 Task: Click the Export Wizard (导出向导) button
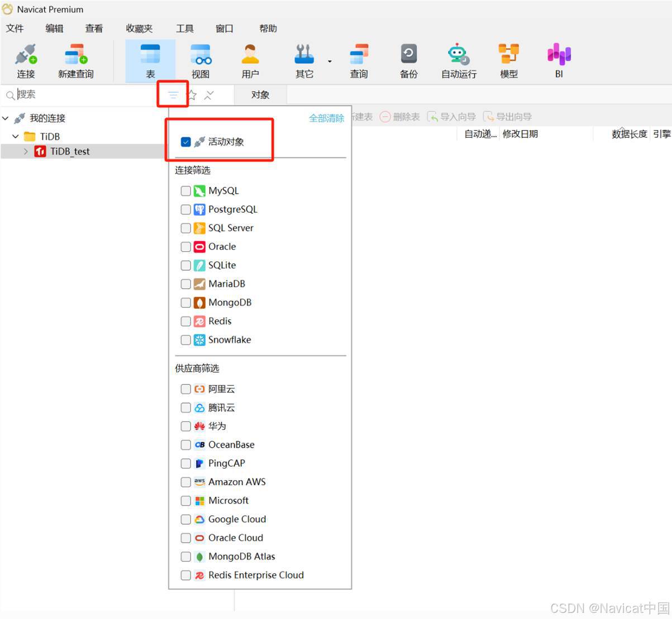pyautogui.click(x=507, y=117)
